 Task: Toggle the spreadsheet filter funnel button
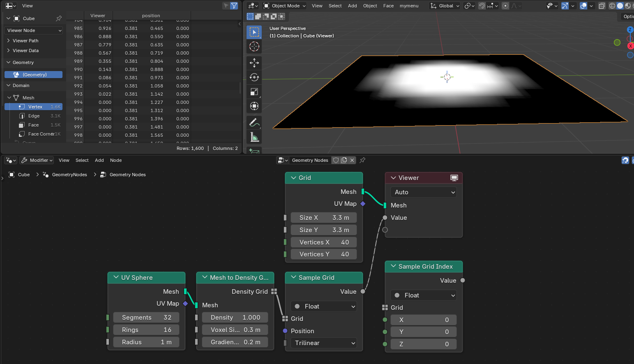point(234,6)
